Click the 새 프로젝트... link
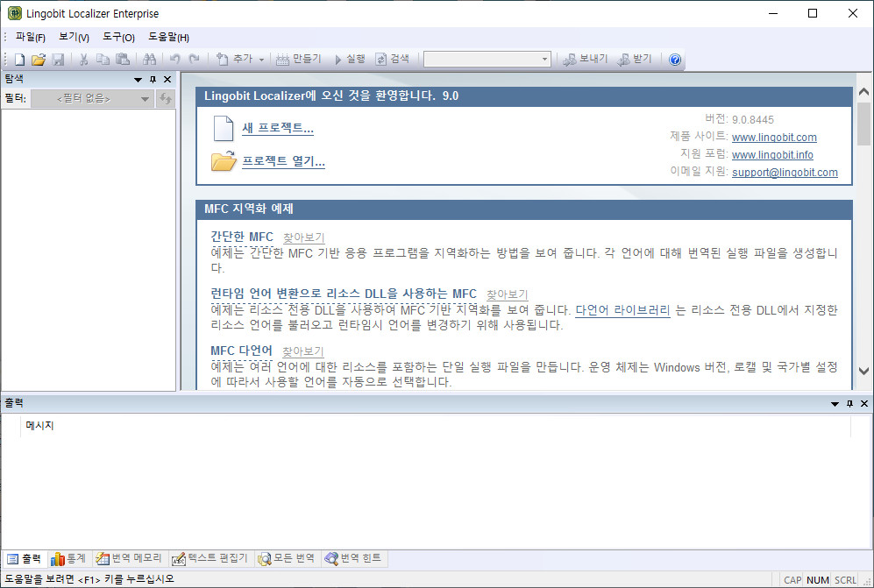874x588 pixels. point(278,128)
